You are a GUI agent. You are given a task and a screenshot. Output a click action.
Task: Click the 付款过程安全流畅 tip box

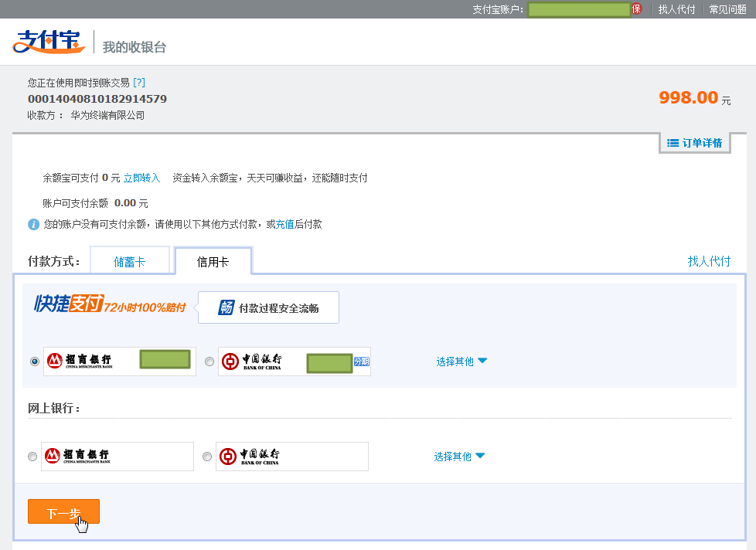click(x=268, y=307)
